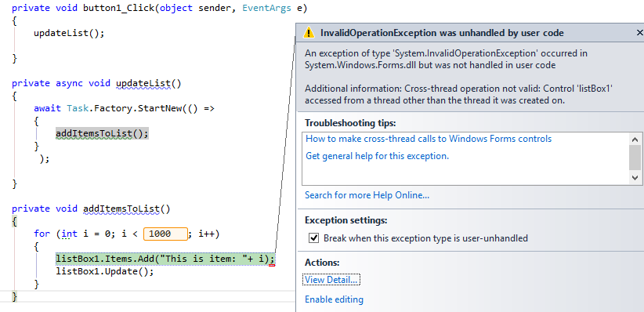Click the await Task.Factory.StartNew line
This screenshot has height=312, width=644.
click(x=124, y=108)
